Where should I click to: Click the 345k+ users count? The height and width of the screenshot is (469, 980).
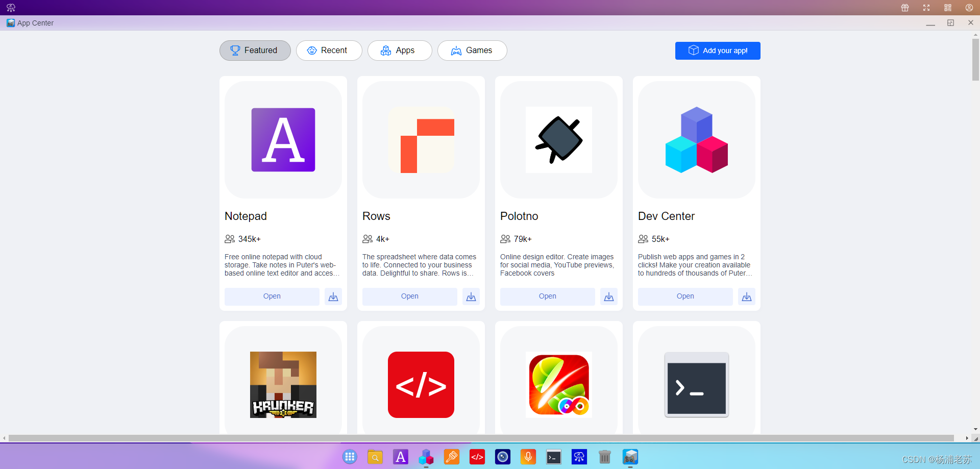click(249, 239)
